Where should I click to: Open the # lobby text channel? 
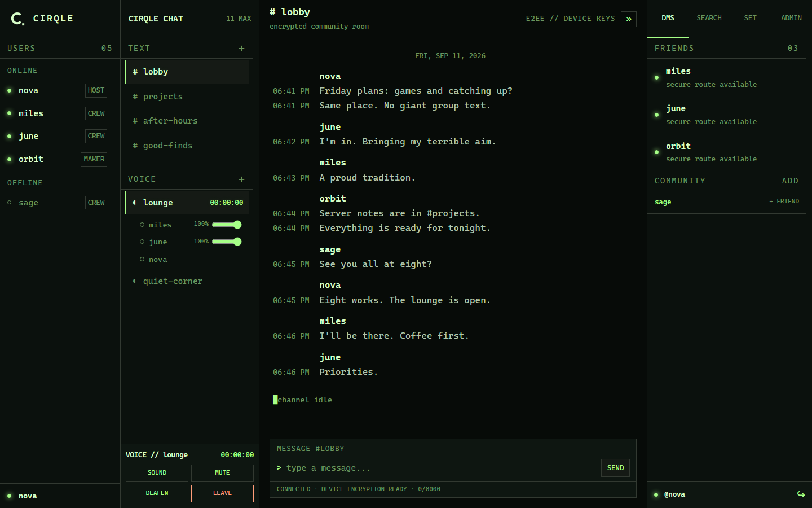[x=187, y=72]
